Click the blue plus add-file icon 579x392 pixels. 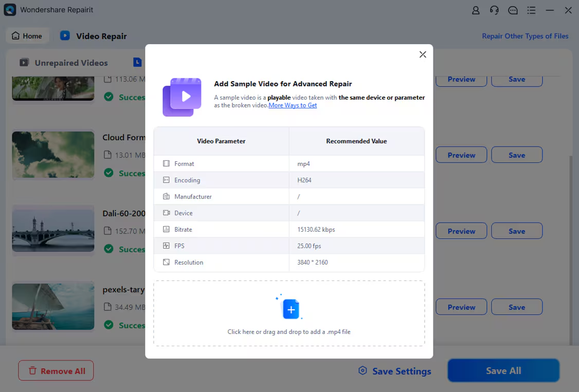pyautogui.click(x=291, y=309)
